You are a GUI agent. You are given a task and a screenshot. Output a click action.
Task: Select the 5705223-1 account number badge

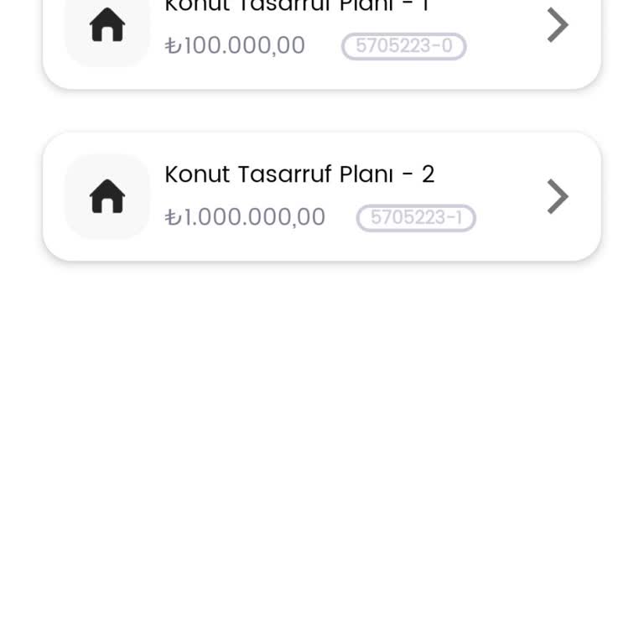coord(416,218)
